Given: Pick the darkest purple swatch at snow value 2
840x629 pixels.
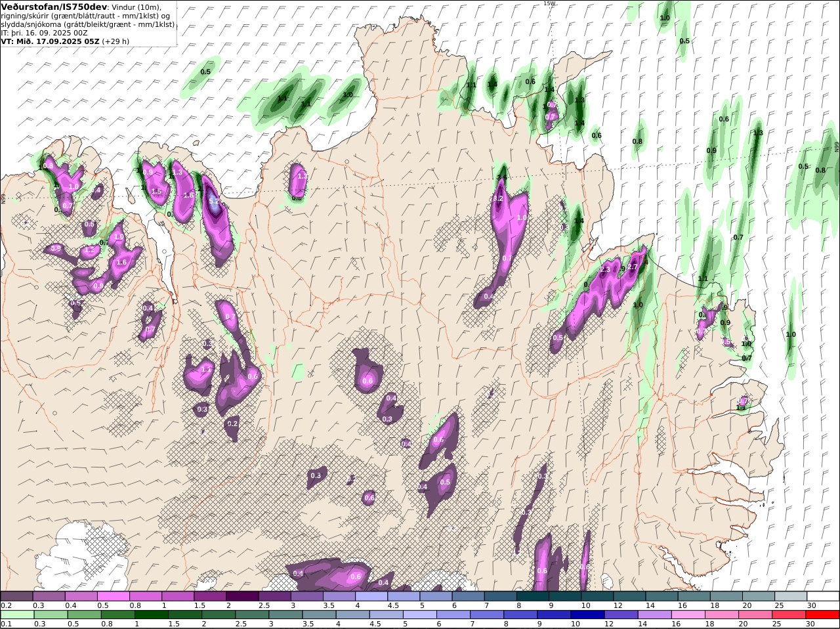Looking at the screenshot, I should point(242,596).
